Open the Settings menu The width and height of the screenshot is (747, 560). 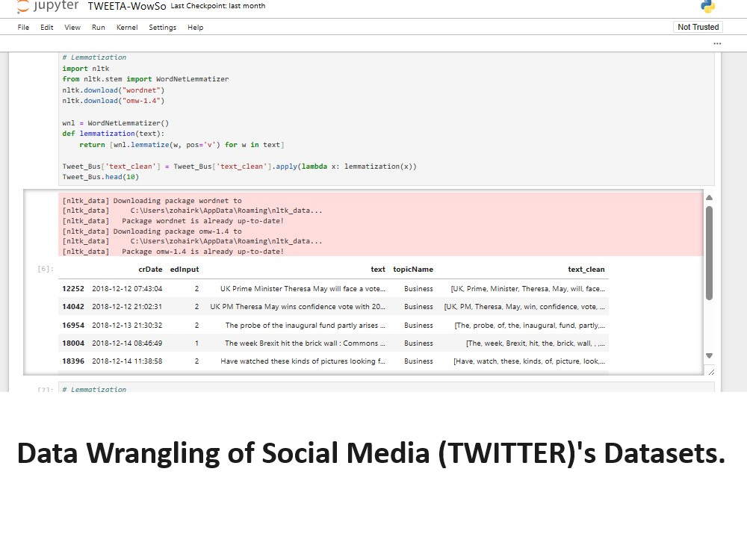coord(162,27)
